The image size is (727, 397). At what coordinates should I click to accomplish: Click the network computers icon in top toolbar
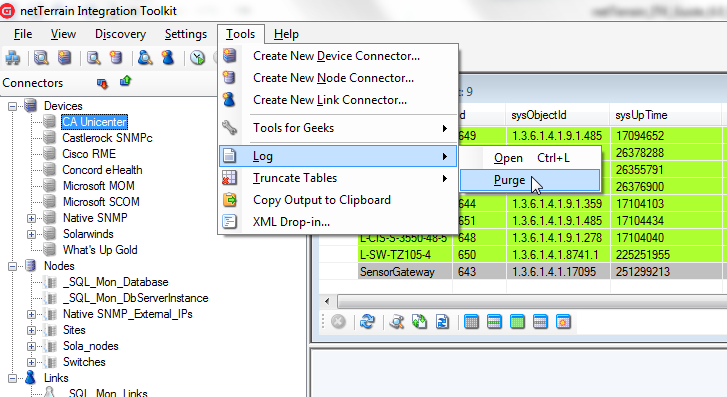(x=13, y=58)
